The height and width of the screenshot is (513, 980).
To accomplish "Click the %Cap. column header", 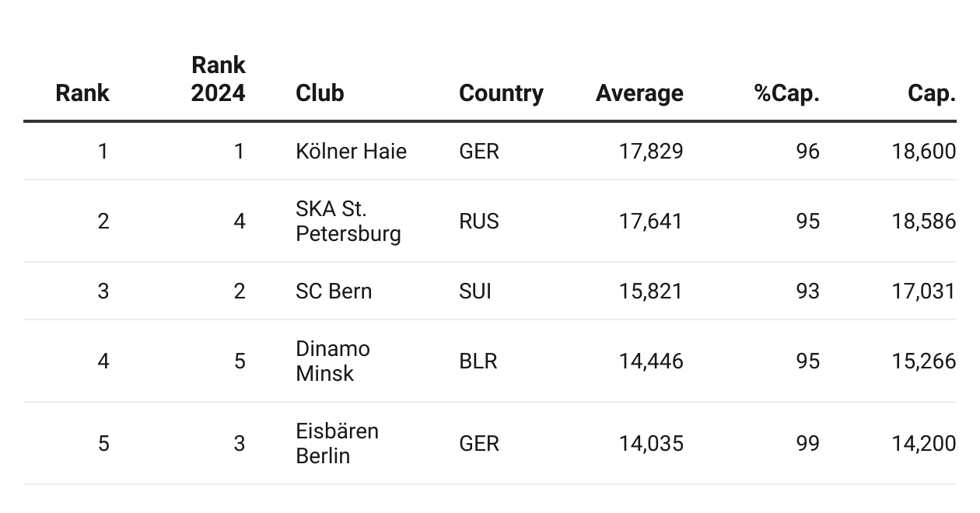I will tap(786, 93).
